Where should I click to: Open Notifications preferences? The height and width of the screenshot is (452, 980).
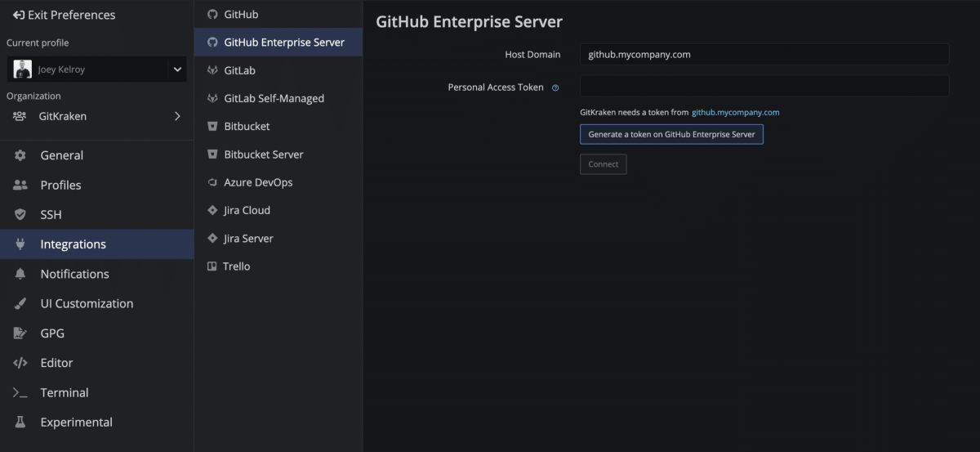tap(75, 274)
